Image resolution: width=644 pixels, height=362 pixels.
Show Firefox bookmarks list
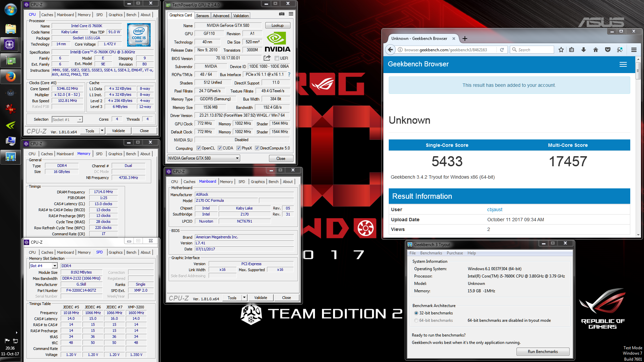pos(572,50)
